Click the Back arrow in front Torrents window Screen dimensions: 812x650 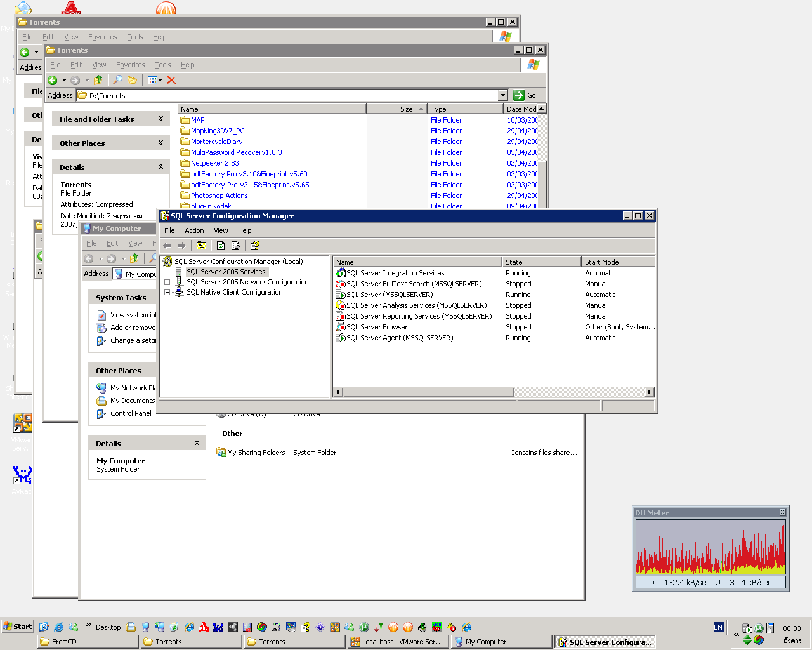tap(53, 80)
